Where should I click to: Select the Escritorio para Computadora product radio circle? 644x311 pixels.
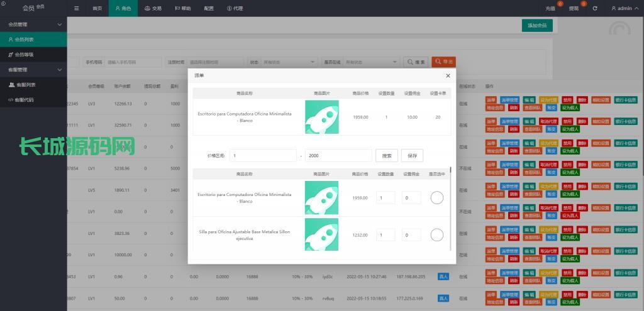tap(436, 197)
